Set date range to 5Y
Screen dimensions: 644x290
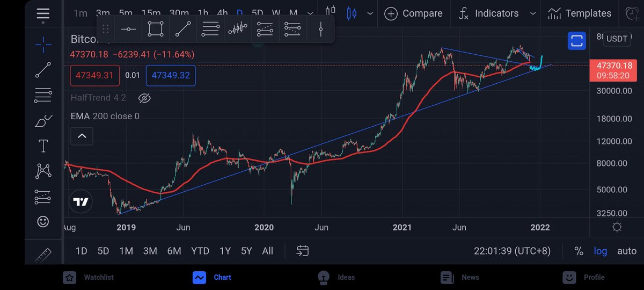tap(246, 251)
